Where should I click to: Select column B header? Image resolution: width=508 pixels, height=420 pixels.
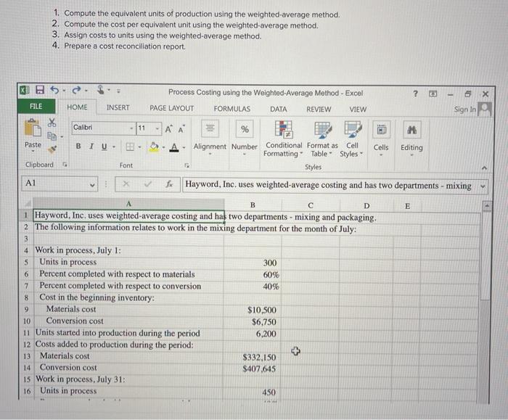coord(253,205)
